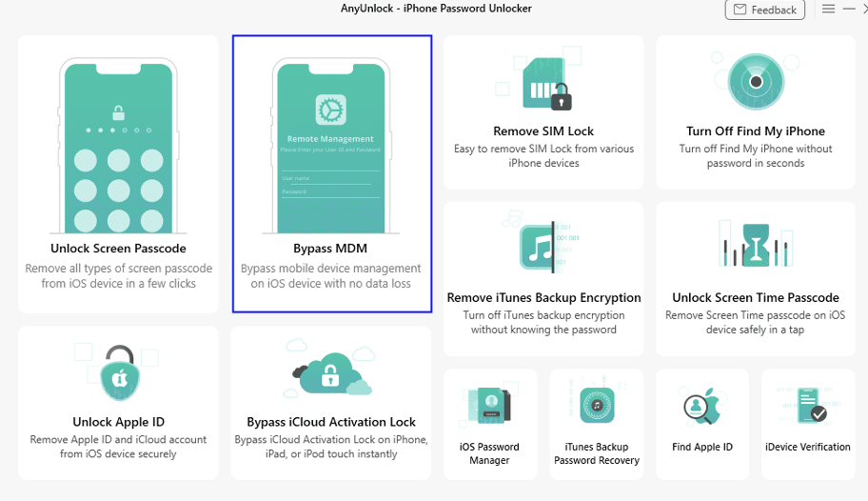868x501 pixels.
Task: Click iTunes Backup Password Recovery label
Action: [597, 453]
